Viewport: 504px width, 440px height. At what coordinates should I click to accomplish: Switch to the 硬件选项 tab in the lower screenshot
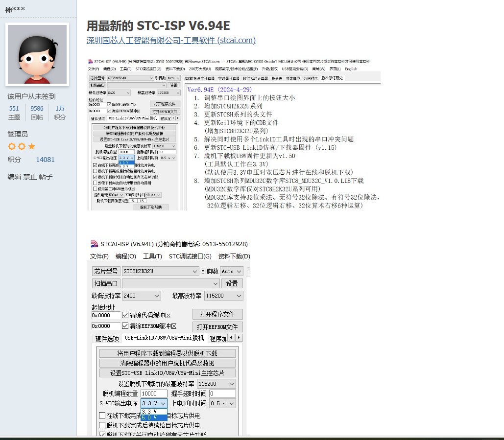107,339
